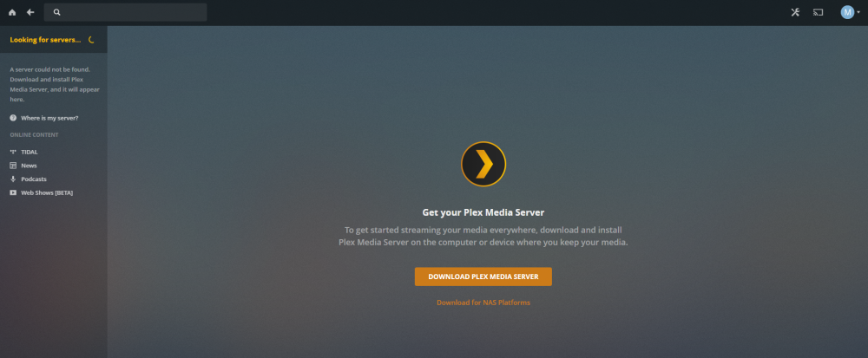Open the settings wrench and screwdriver icon
Screen dimensions: 868x358
(795, 12)
